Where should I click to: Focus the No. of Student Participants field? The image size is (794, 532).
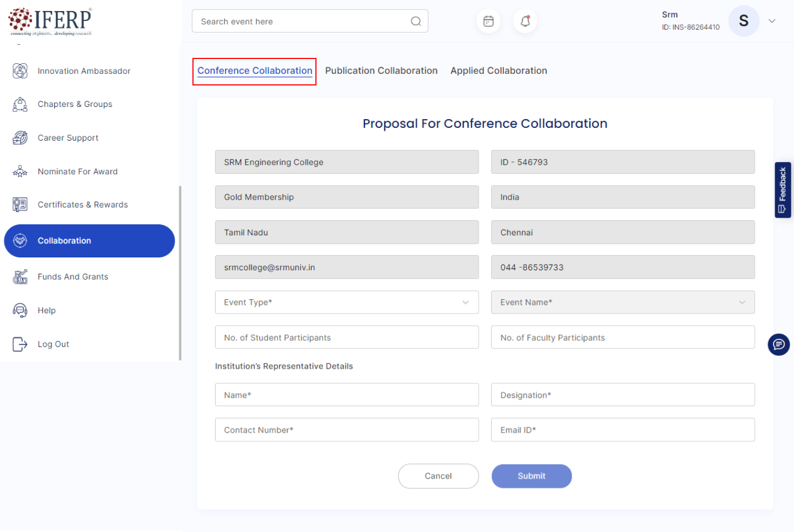point(346,337)
